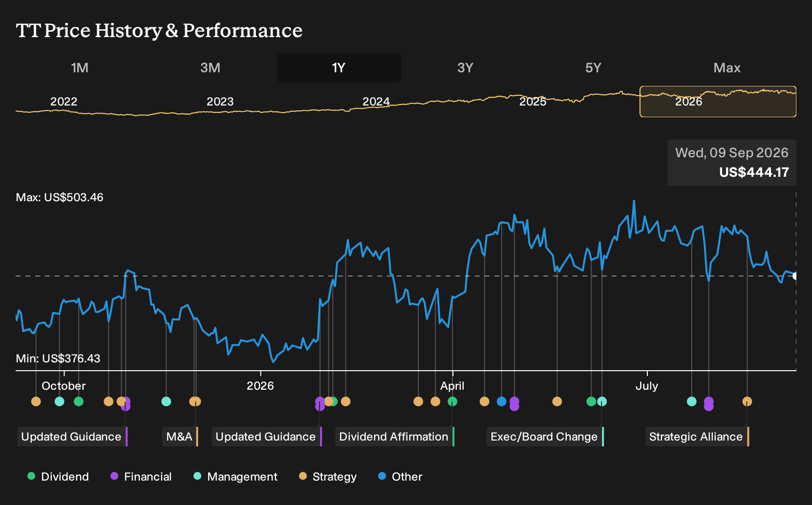Toggle the Financial legend filter
The width and height of the screenshot is (812, 505).
[x=141, y=477]
